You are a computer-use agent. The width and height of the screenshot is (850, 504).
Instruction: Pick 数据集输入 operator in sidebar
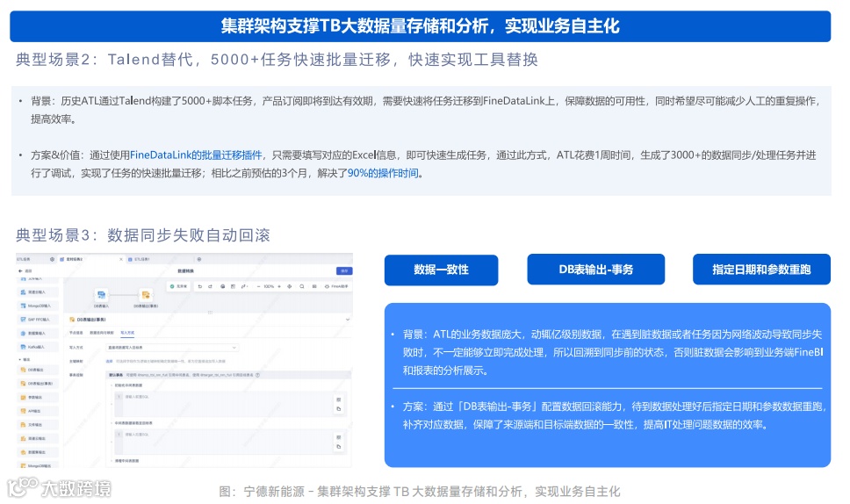pyautogui.click(x=36, y=334)
